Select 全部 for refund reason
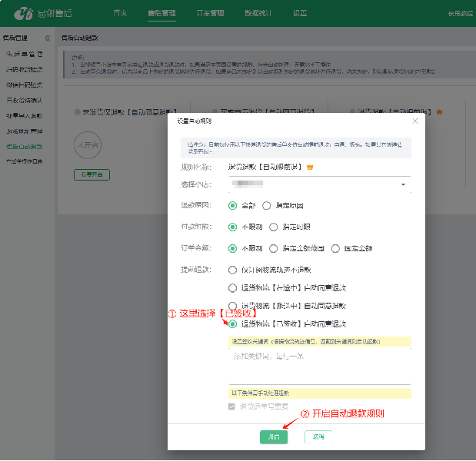Viewport: 476px width, 461px height. click(232, 206)
